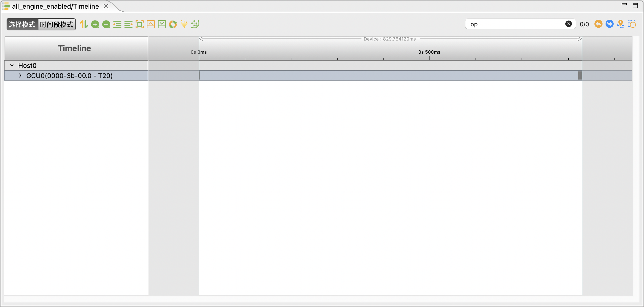Viewport: 644px width, 307px height.
Task: Click the orange collapse-up panel icon
Action: [151, 24]
